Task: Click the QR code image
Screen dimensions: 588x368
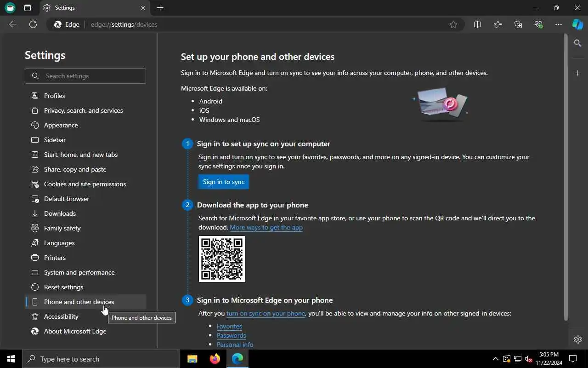Action: pos(222,259)
